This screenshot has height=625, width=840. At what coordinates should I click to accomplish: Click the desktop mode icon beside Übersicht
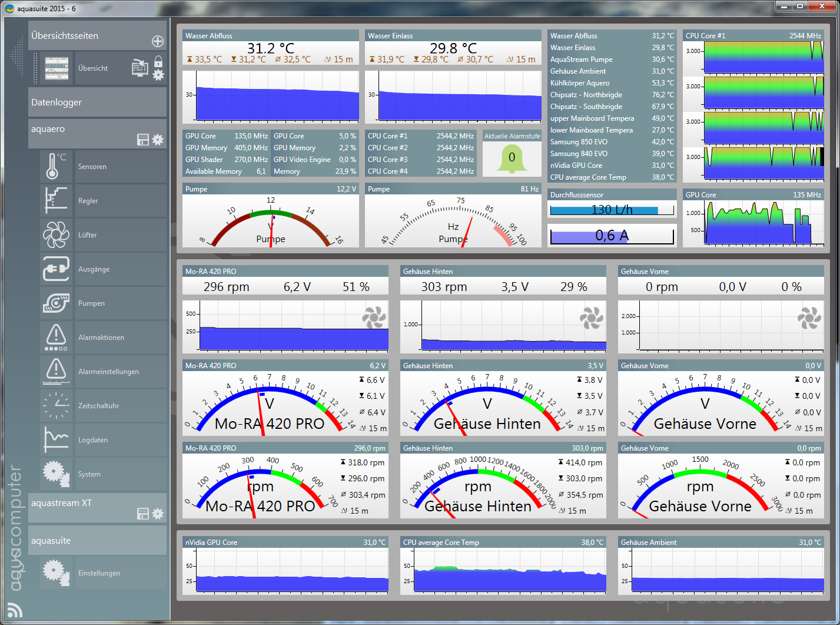pos(140,68)
